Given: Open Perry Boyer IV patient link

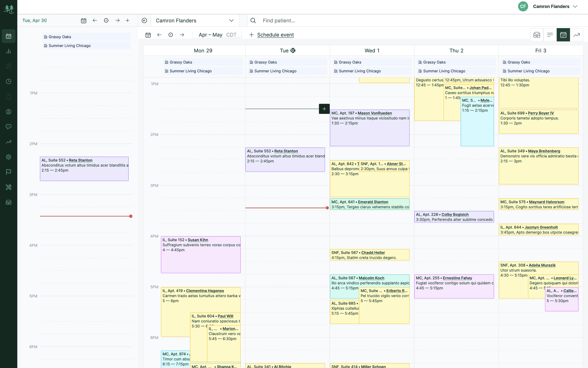Looking at the screenshot, I should [x=541, y=113].
